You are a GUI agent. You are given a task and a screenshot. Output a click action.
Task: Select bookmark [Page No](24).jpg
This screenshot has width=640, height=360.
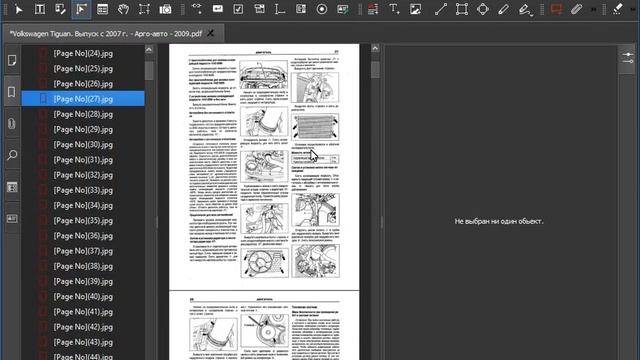pos(83,53)
